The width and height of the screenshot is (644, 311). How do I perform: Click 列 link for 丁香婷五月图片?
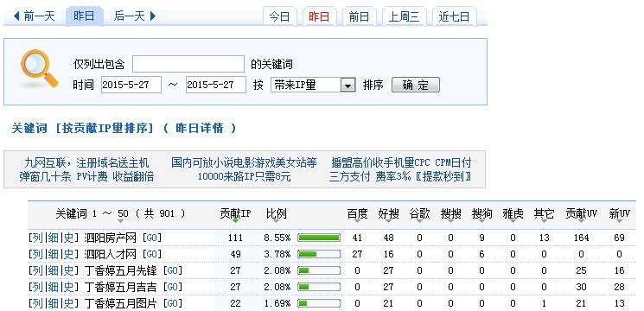[37, 303]
